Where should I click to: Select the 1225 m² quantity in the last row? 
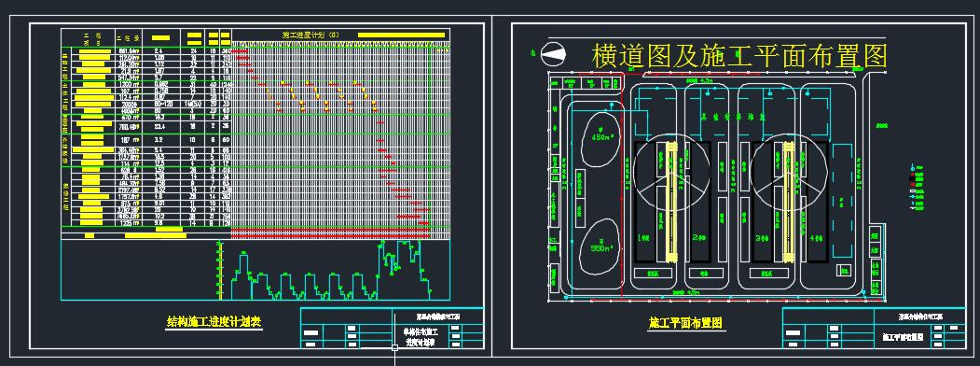(129, 223)
